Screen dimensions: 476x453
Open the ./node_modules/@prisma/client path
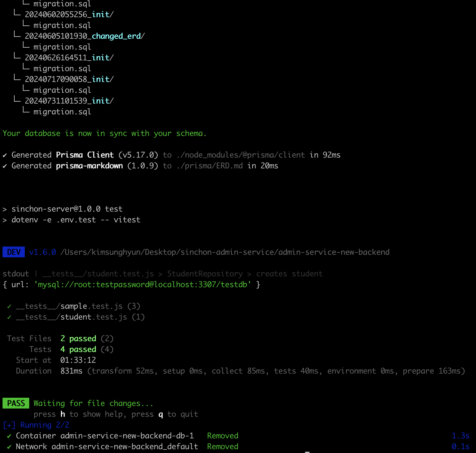tap(241, 155)
